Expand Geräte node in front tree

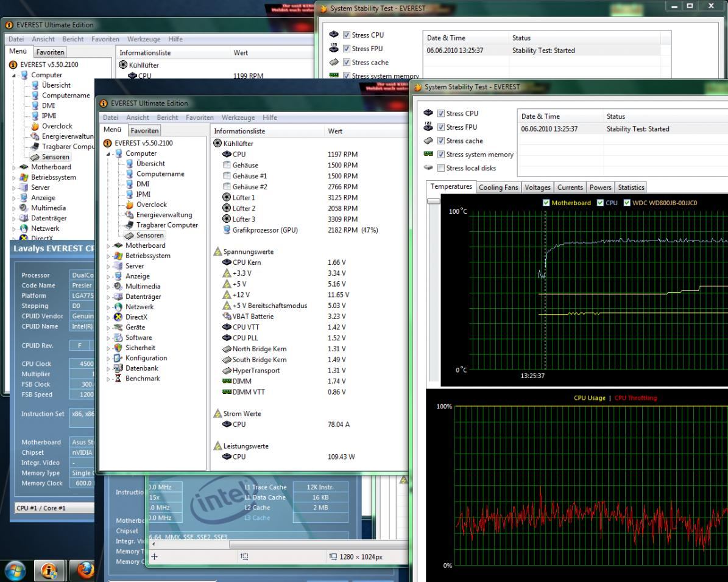coord(108,327)
